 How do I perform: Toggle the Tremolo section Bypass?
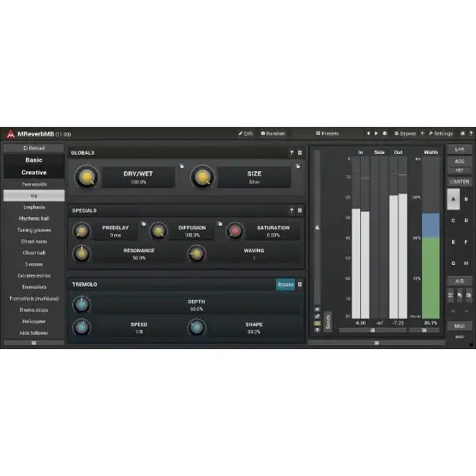[285, 283]
